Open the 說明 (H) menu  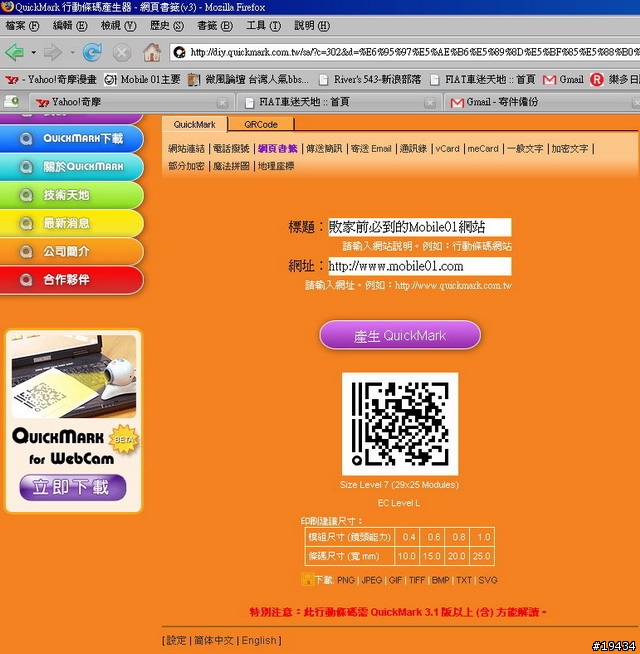pyautogui.click(x=312, y=26)
